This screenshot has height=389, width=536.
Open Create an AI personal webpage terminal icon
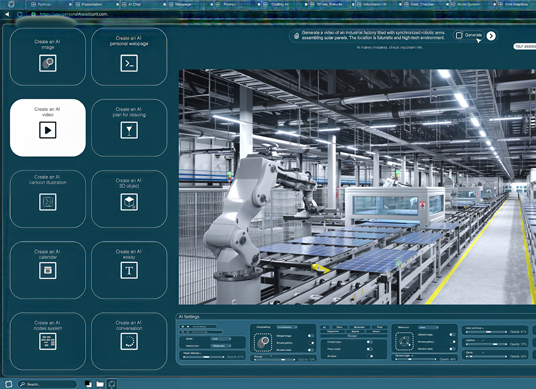(129, 63)
